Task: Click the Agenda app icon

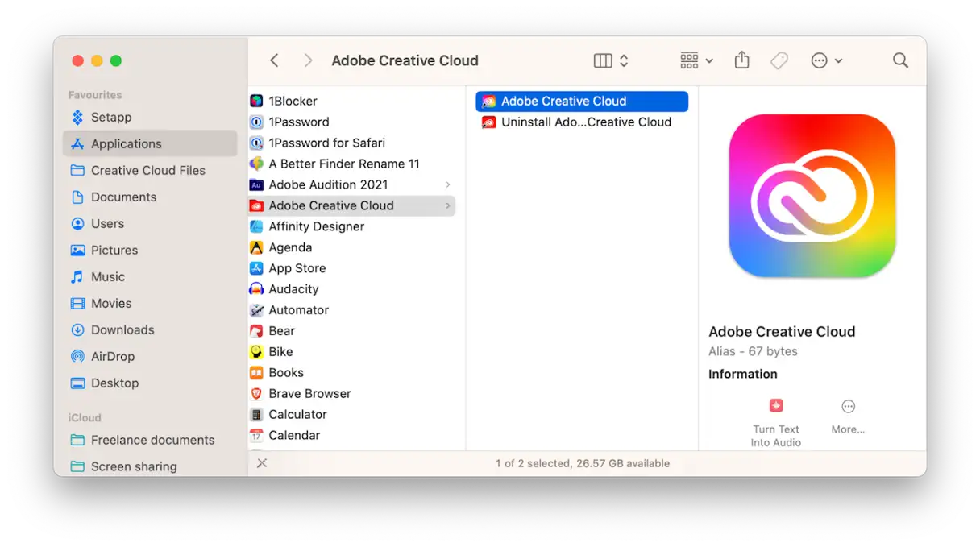Action: [x=256, y=247]
